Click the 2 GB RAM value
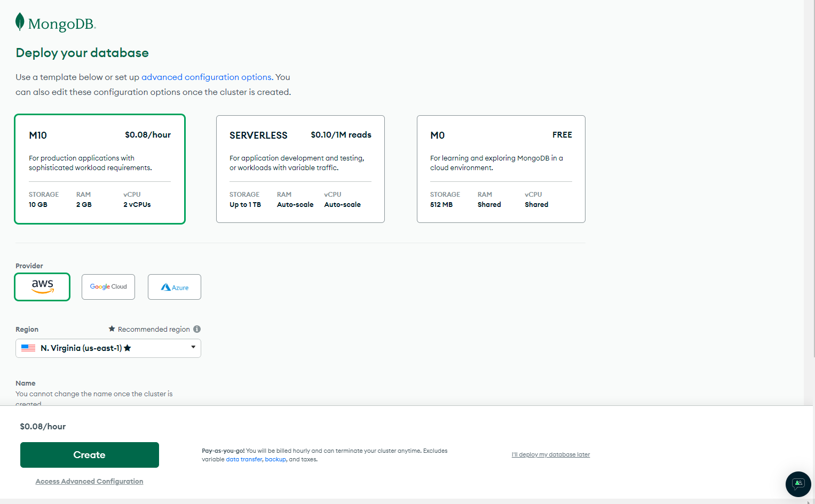 (x=84, y=205)
